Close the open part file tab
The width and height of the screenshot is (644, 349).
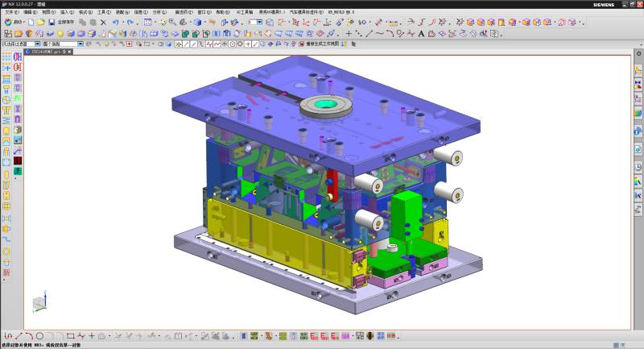(68, 51)
